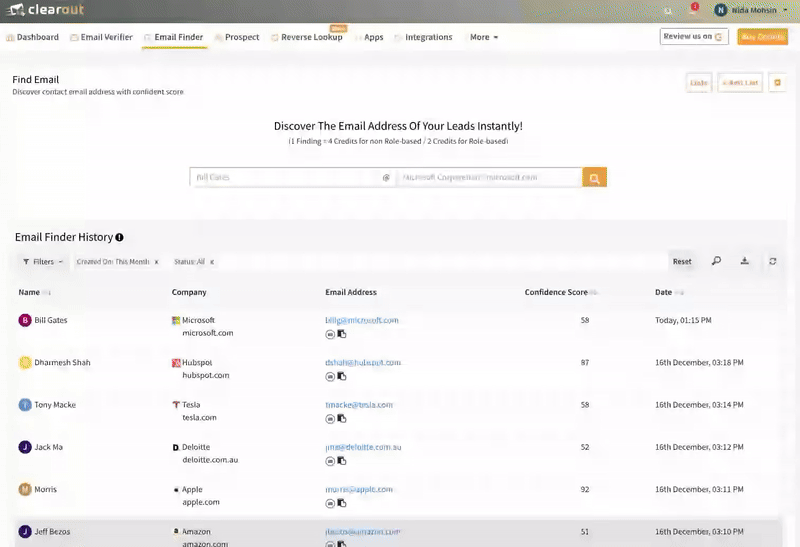
Task: Click the Company column header
Action: click(189, 292)
